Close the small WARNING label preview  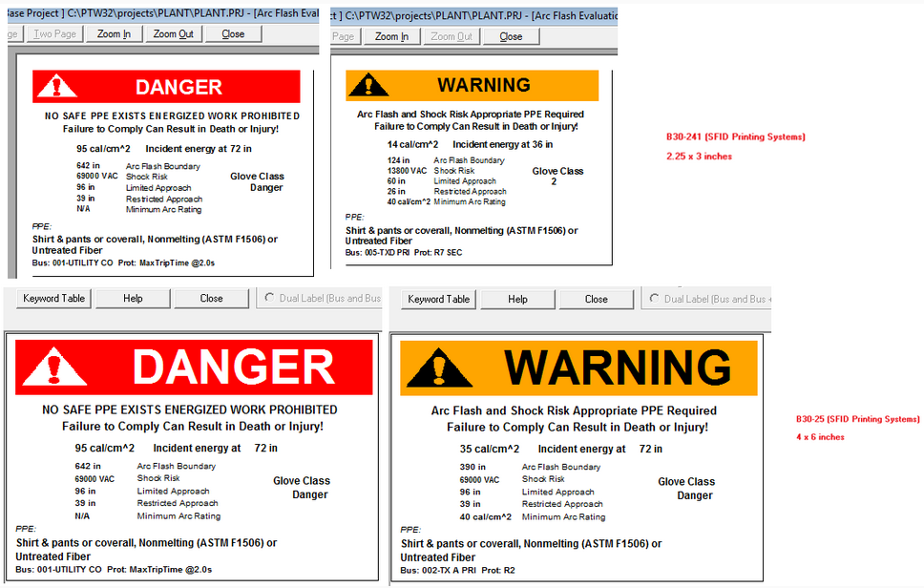coord(511,36)
